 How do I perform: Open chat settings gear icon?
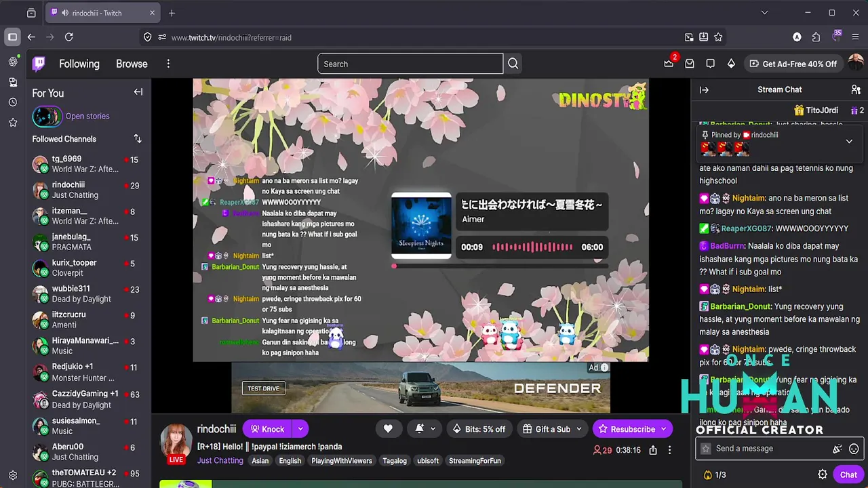823,474
